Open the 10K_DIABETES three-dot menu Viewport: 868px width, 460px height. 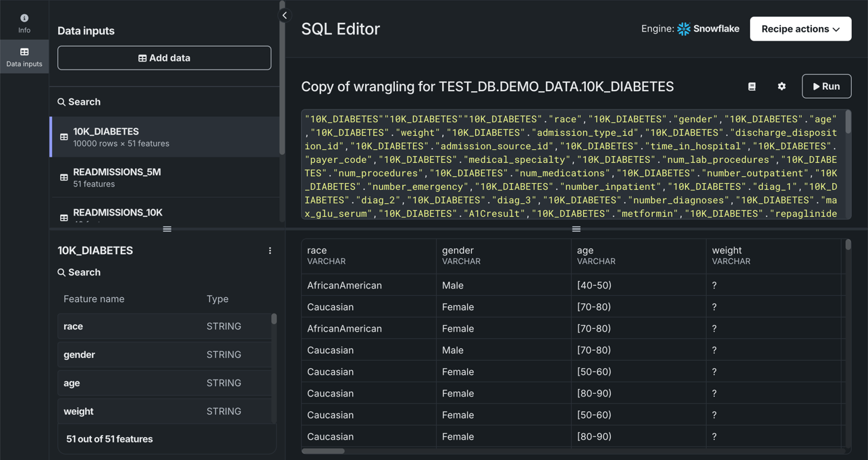270,251
